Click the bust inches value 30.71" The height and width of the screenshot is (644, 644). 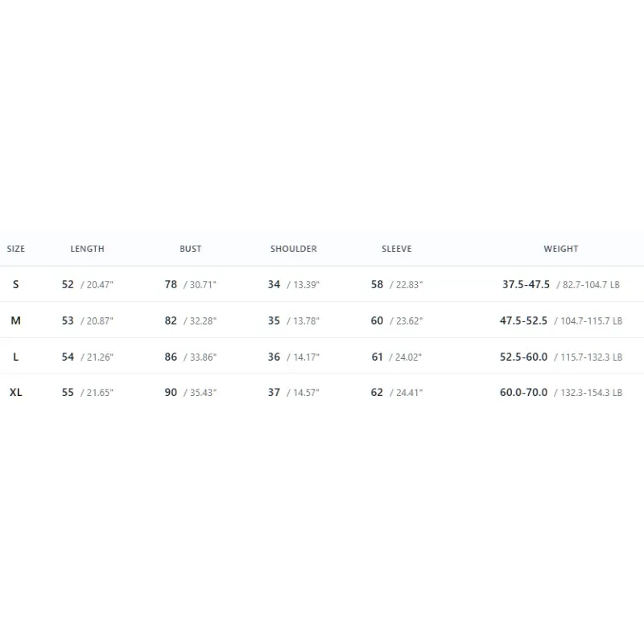tap(203, 285)
